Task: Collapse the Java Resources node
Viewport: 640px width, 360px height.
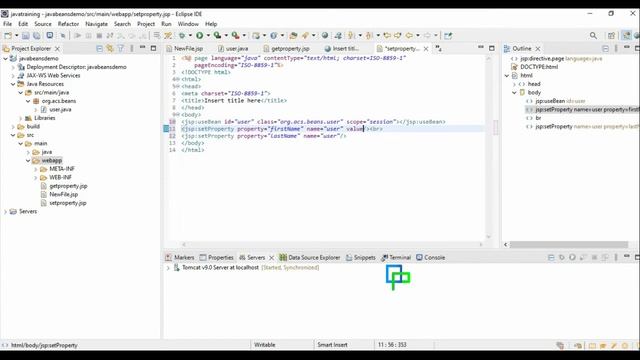Action: (x=13, y=84)
